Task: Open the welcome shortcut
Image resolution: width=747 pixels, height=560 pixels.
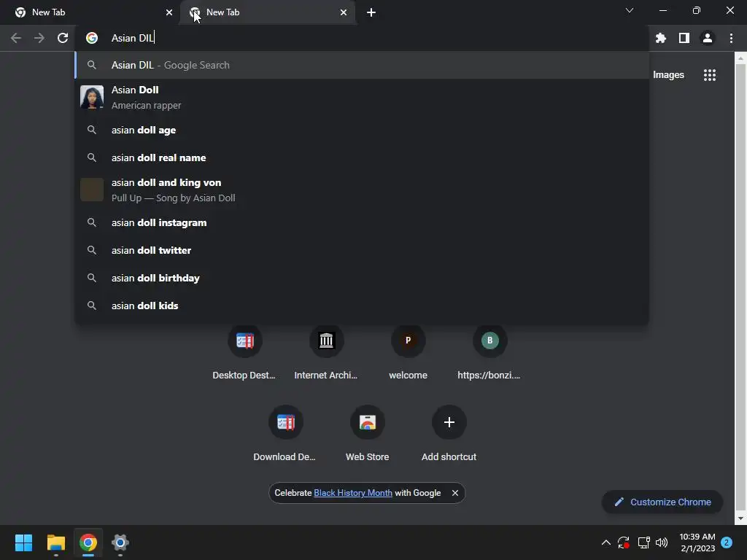Action: (x=408, y=352)
